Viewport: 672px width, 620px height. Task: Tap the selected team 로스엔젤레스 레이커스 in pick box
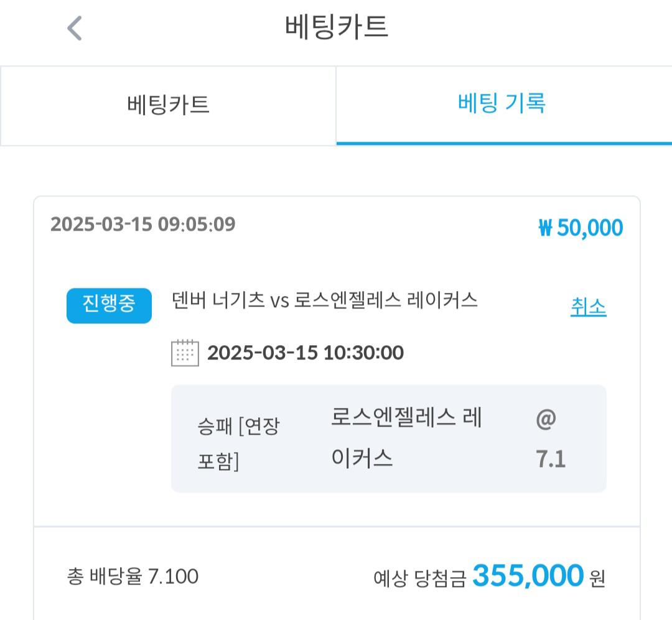tap(407, 437)
